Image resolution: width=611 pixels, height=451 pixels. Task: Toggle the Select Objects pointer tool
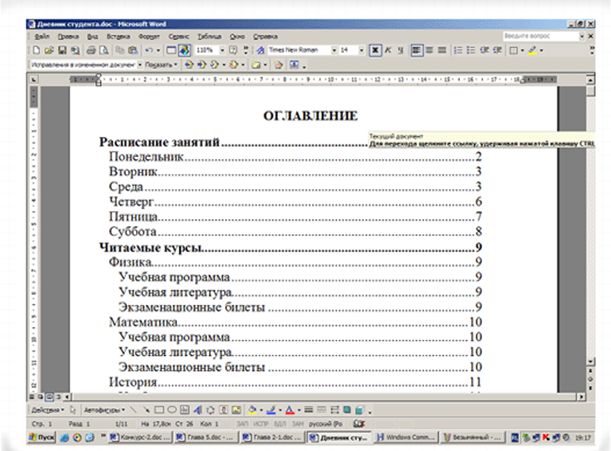(x=73, y=410)
